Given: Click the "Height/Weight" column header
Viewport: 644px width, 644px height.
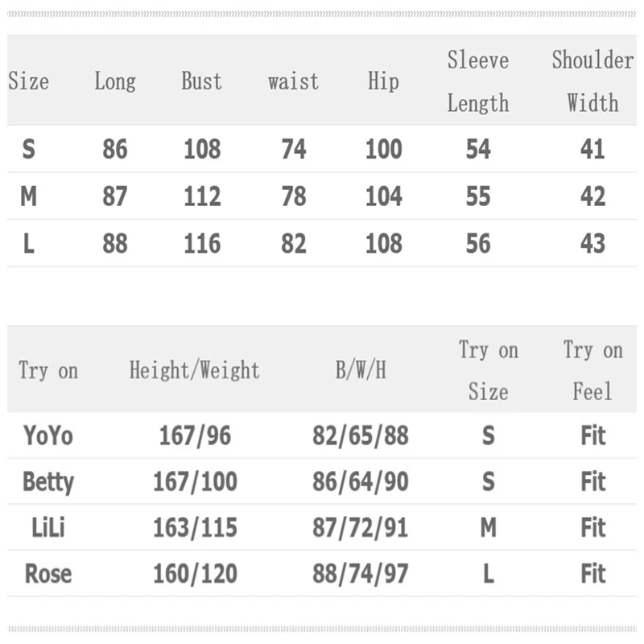Looking at the screenshot, I should coord(195,370).
